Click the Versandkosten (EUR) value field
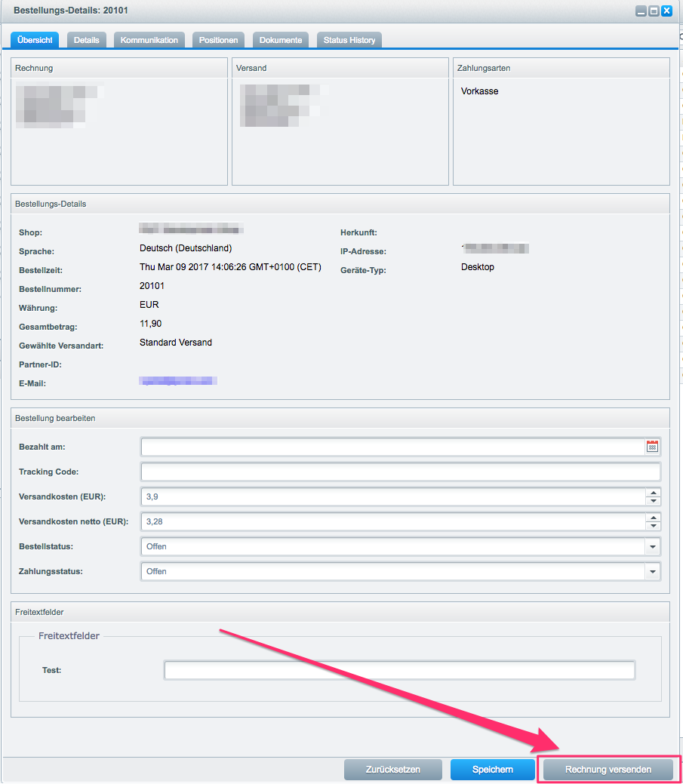Image resolution: width=683 pixels, height=784 pixels. [393, 497]
